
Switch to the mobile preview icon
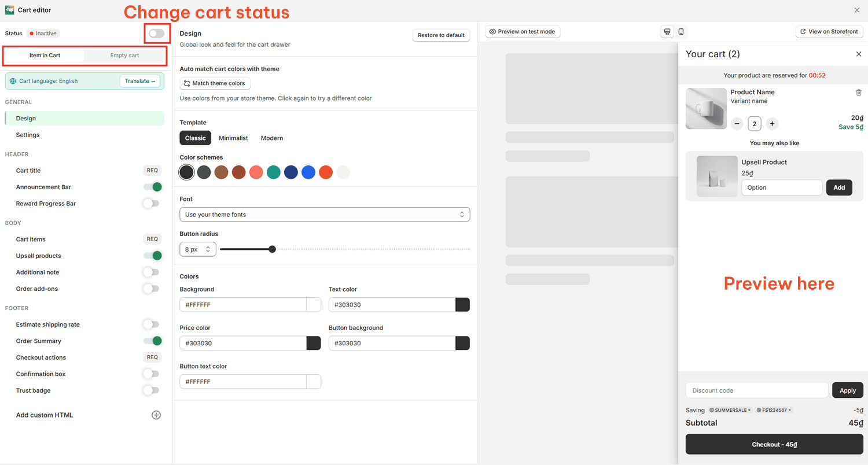click(x=681, y=32)
